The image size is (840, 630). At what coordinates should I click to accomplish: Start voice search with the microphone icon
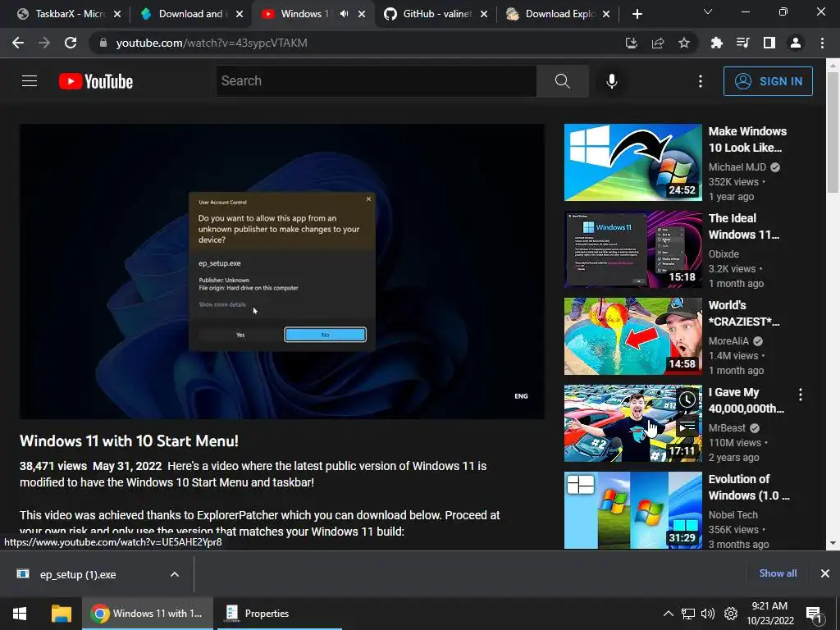tap(611, 81)
